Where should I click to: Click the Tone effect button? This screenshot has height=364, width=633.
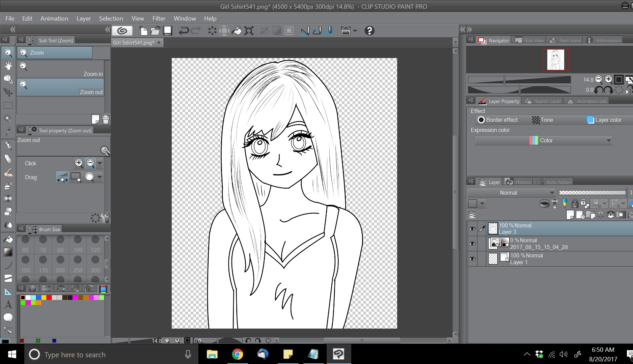543,120
